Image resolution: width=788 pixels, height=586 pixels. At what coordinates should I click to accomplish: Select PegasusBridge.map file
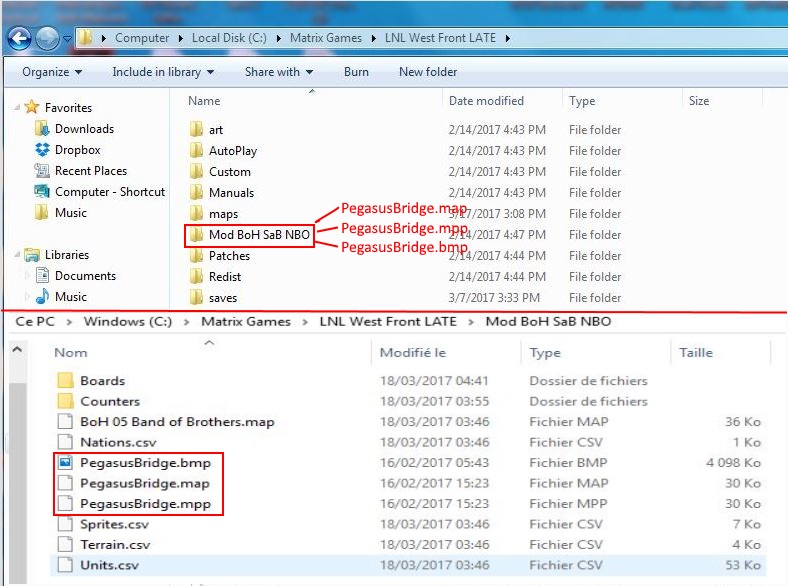[145, 483]
